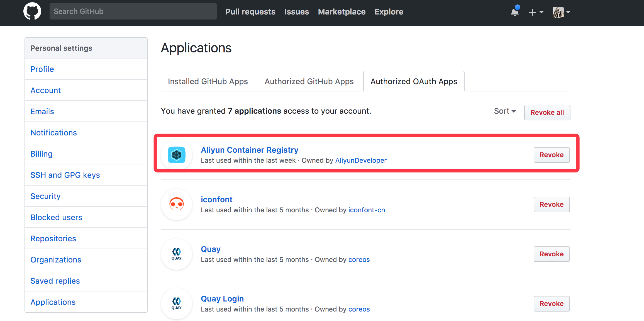Go to Explore in the header

389,12
